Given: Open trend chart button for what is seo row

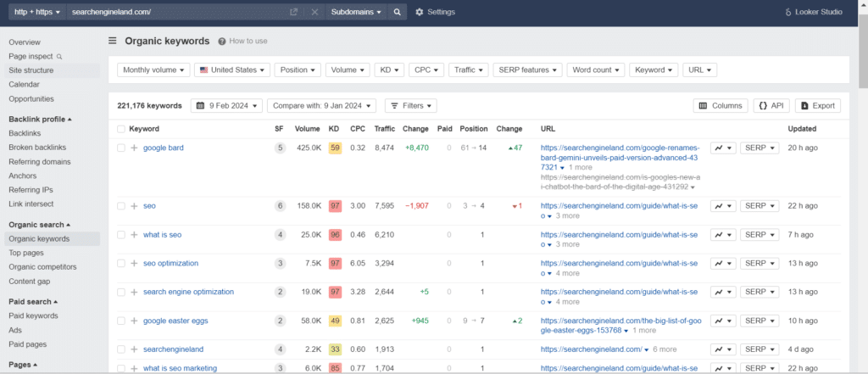Looking at the screenshot, I should (723, 234).
